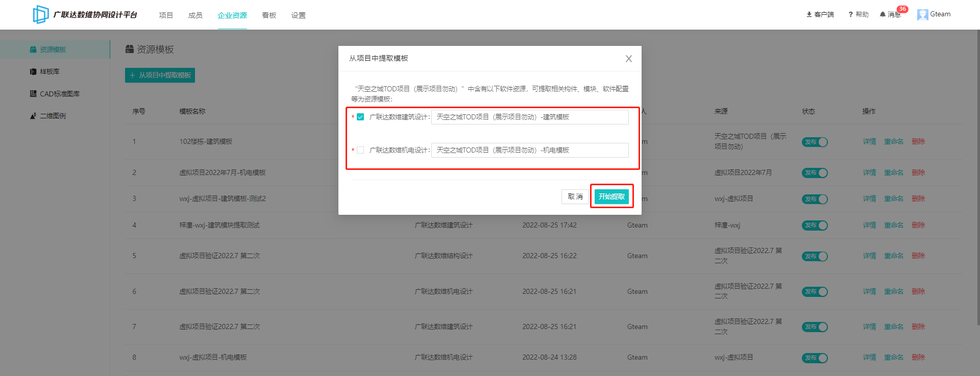Click the 模板名称 column header
This screenshot has height=376, width=980.
192,111
